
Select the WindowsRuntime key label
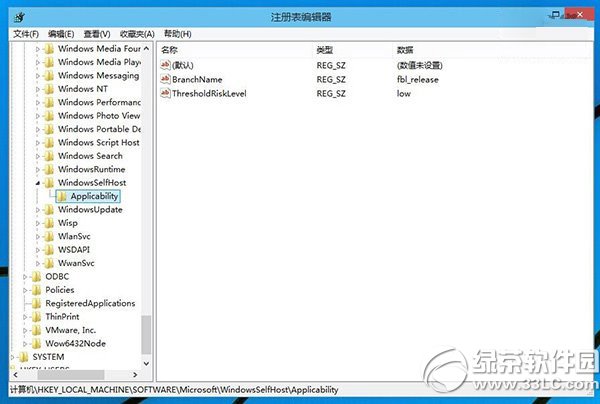(x=91, y=169)
